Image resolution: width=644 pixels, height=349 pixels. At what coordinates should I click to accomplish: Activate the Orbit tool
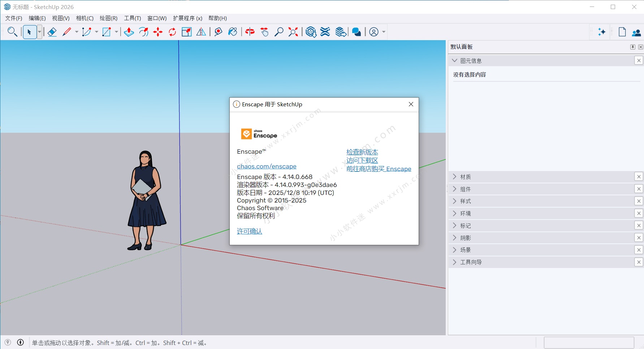250,32
